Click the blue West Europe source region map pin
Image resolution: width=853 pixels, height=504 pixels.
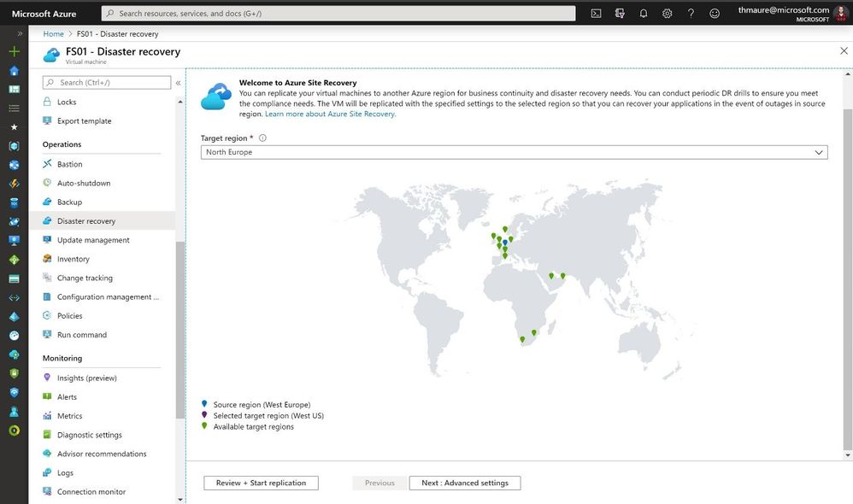click(x=505, y=243)
